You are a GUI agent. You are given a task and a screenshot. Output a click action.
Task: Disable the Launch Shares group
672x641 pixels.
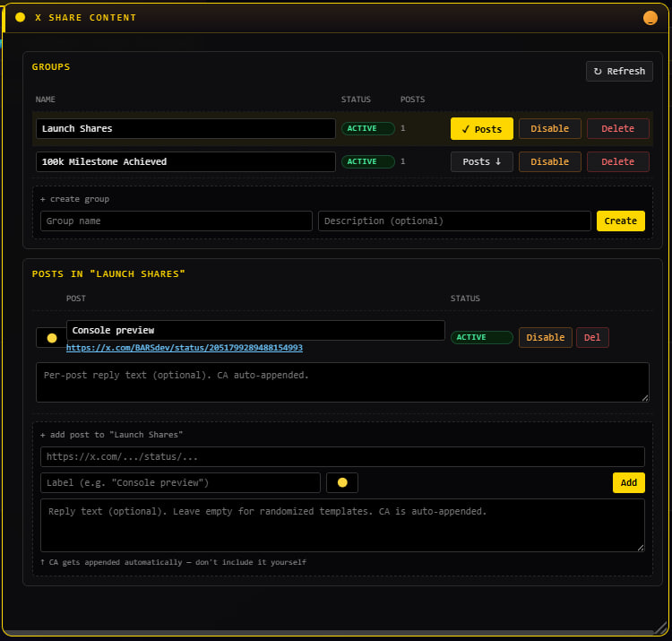549,128
